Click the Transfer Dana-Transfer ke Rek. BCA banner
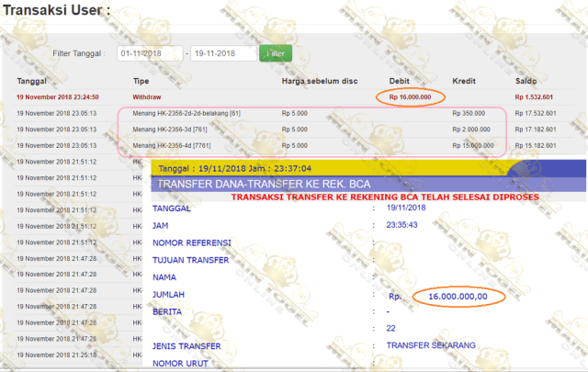The height and width of the screenshot is (372, 588). pos(368,184)
